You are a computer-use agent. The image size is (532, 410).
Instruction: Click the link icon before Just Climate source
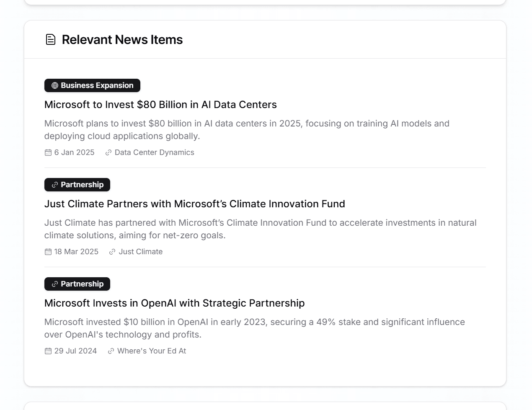[x=112, y=252]
